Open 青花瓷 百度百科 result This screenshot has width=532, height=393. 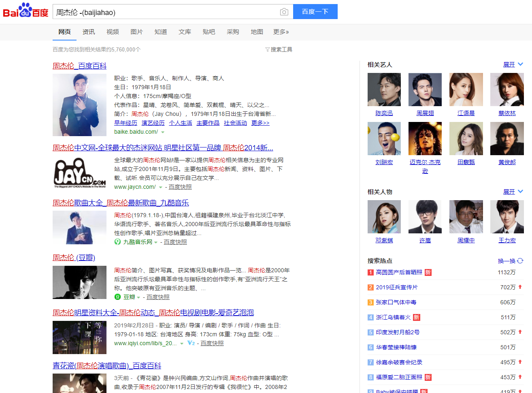107,365
